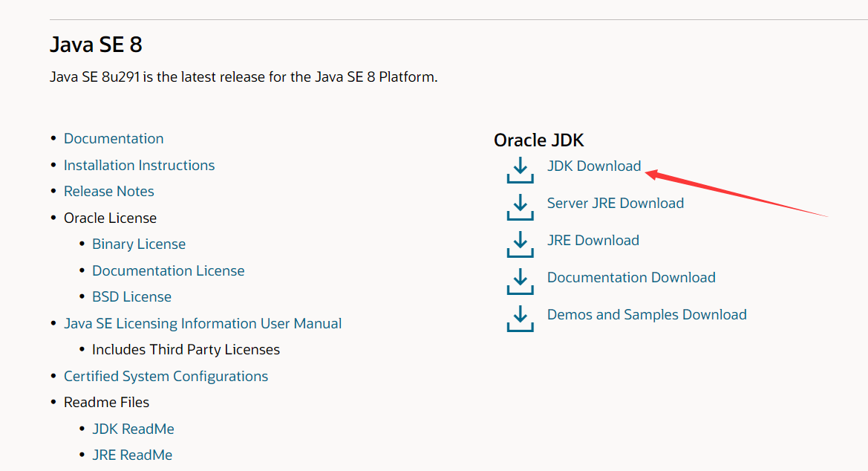The image size is (868, 471).
Task: Open the Release Notes link
Action: pyautogui.click(x=109, y=192)
